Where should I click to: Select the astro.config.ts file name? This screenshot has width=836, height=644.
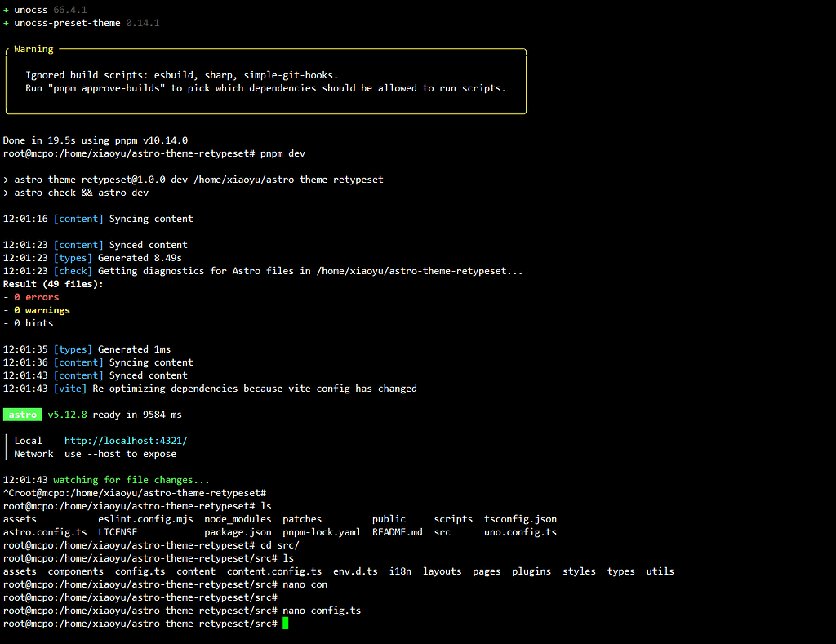[45, 532]
